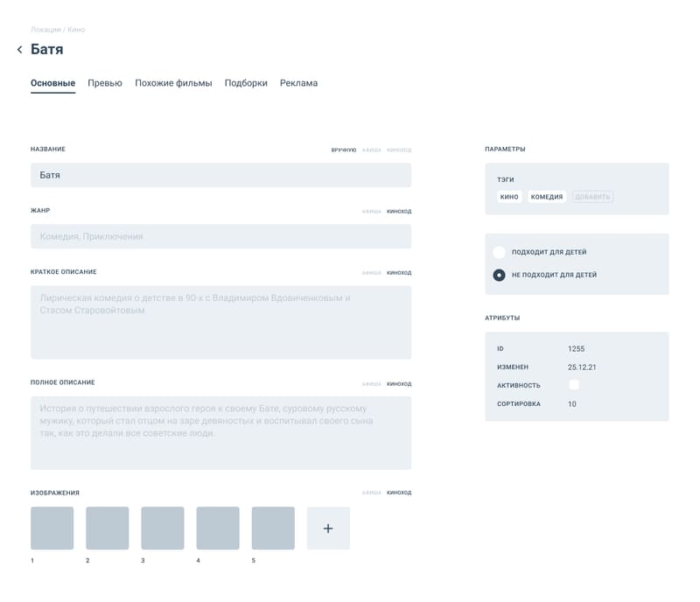Add a new image with the plus tile
700x602 pixels.
pos(328,528)
